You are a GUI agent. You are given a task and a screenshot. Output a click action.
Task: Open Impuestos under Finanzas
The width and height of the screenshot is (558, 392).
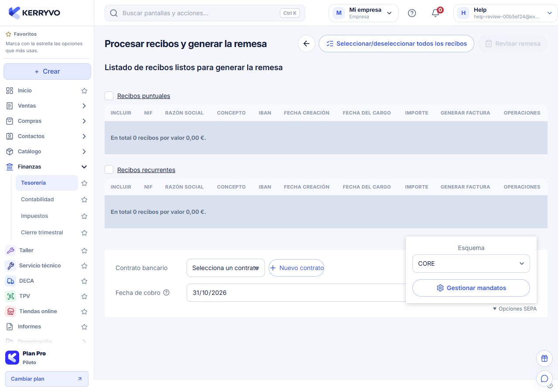(x=34, y=216)
